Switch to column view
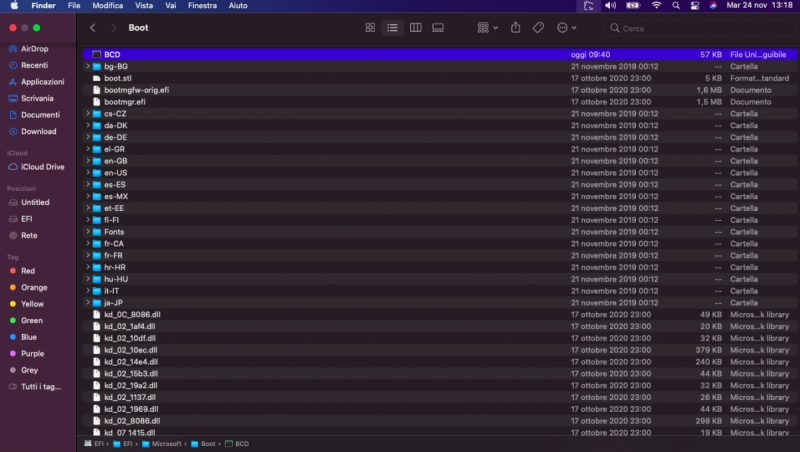The height and width of the screenshot is (452, 800). [x=416, y=28]
